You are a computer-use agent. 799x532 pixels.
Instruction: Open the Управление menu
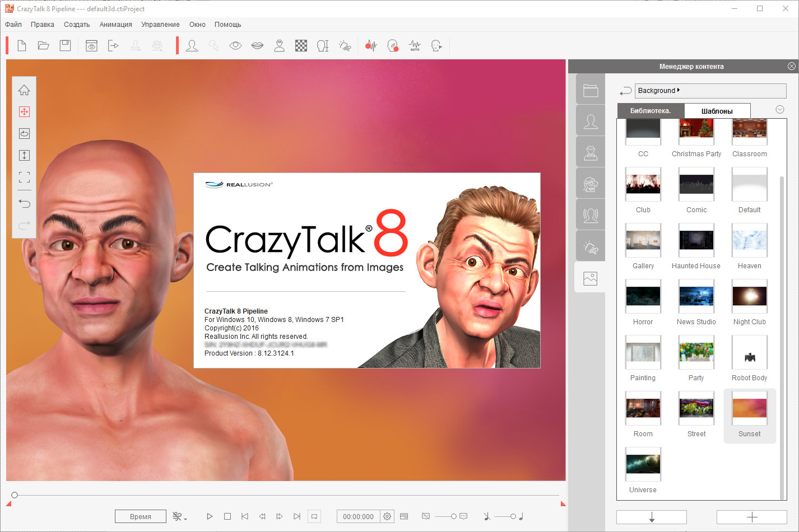pos(160,25)
